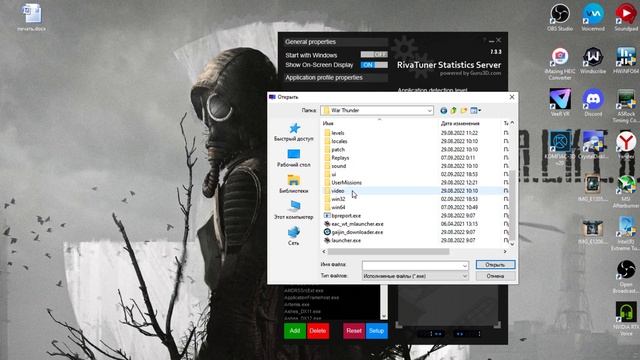
Task: Click the Отмена button
Action: click(x=496, y=276)
